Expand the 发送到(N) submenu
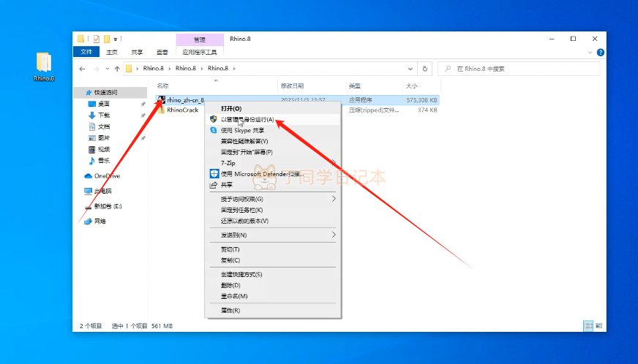638x364 pixels. 273,235
